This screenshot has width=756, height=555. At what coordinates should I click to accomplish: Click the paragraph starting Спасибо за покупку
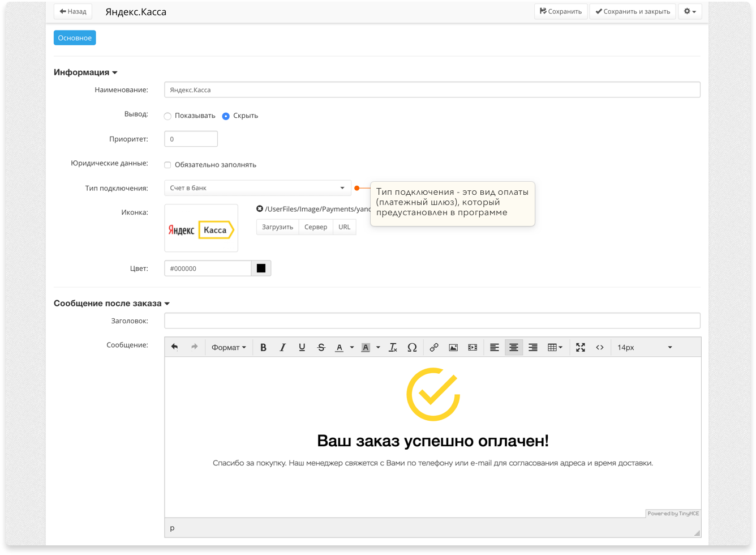[433, 463]
